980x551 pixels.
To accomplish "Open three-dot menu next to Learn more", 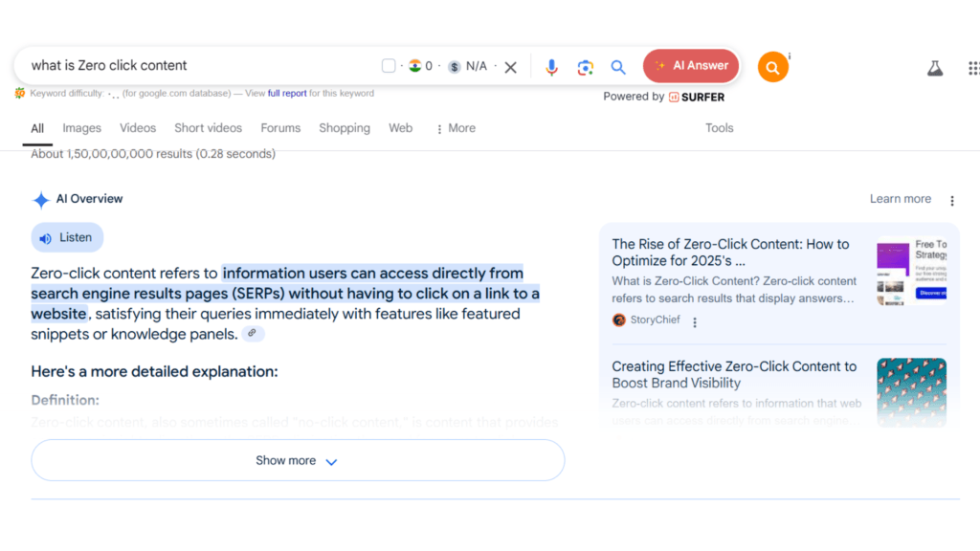I will pos(951,200).
